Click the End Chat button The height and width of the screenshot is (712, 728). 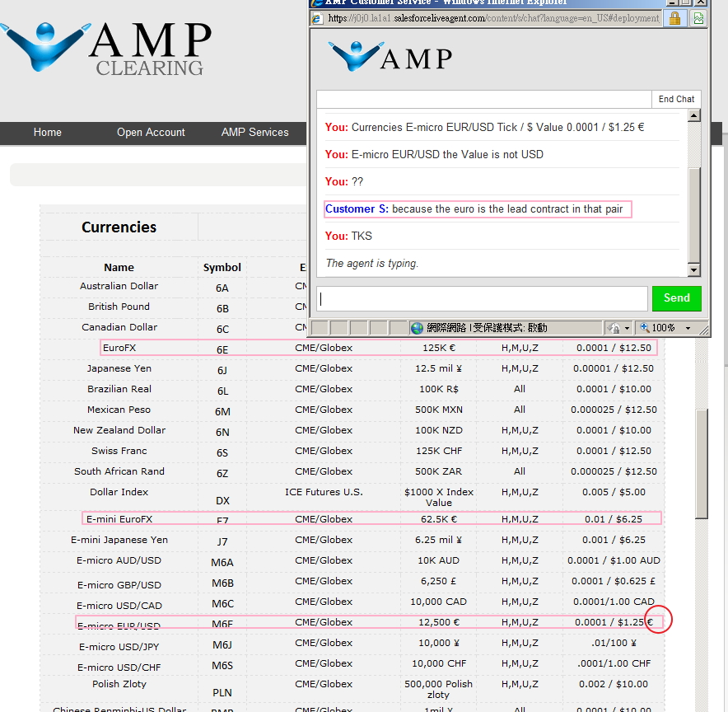tap(676, 99)
